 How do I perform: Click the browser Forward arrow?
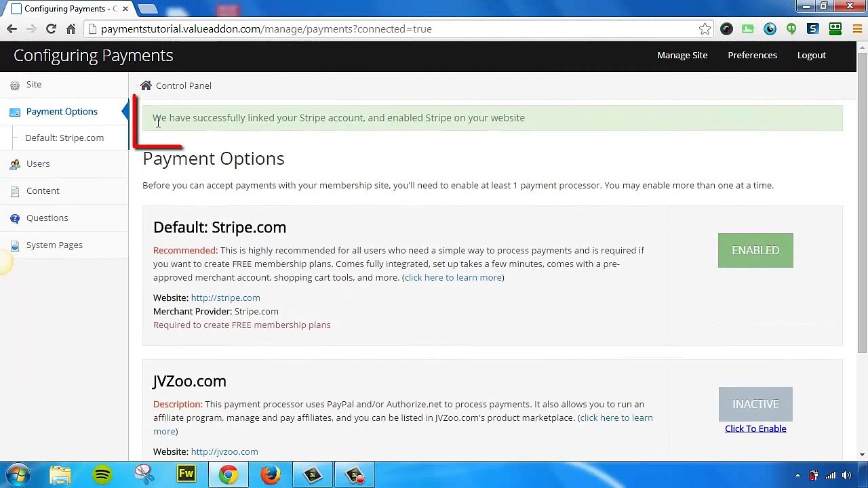pyautogui.click(x=31, y=29)
